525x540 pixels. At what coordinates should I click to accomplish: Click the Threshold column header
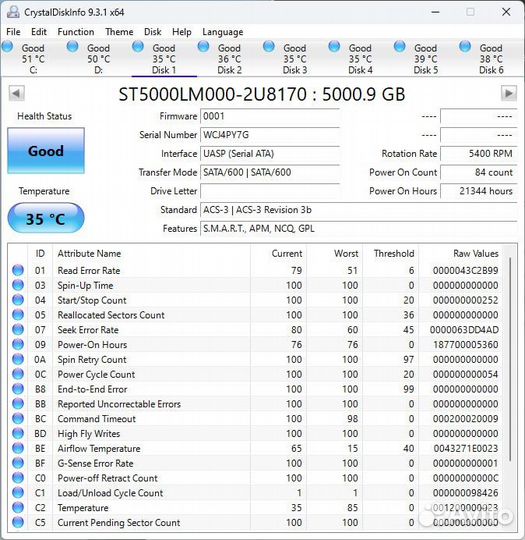pos(390,253)
